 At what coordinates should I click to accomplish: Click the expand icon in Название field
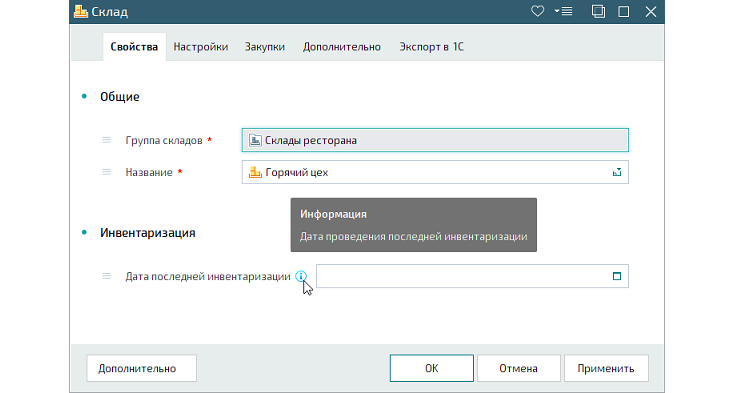pos(616,172)
